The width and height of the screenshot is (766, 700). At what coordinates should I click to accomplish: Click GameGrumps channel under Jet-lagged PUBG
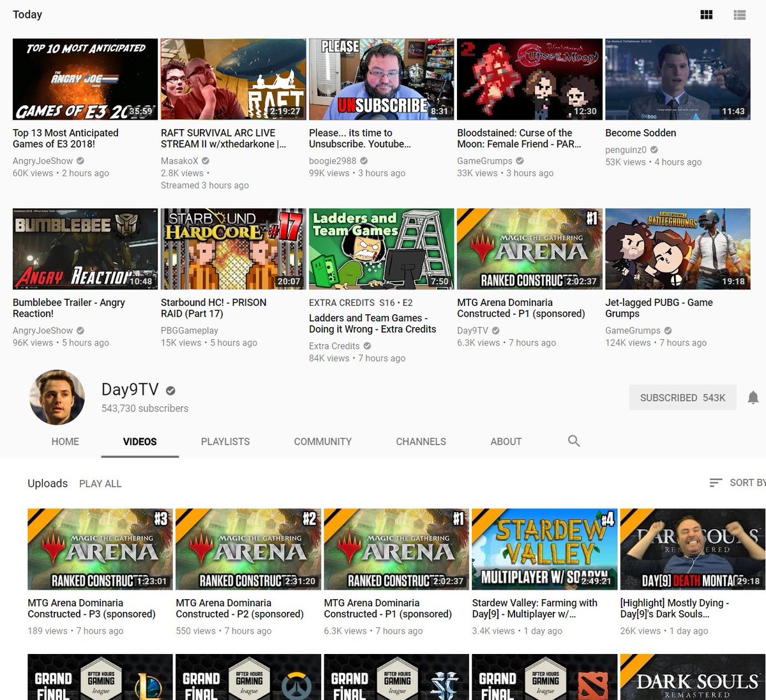[x=633, y=330]
